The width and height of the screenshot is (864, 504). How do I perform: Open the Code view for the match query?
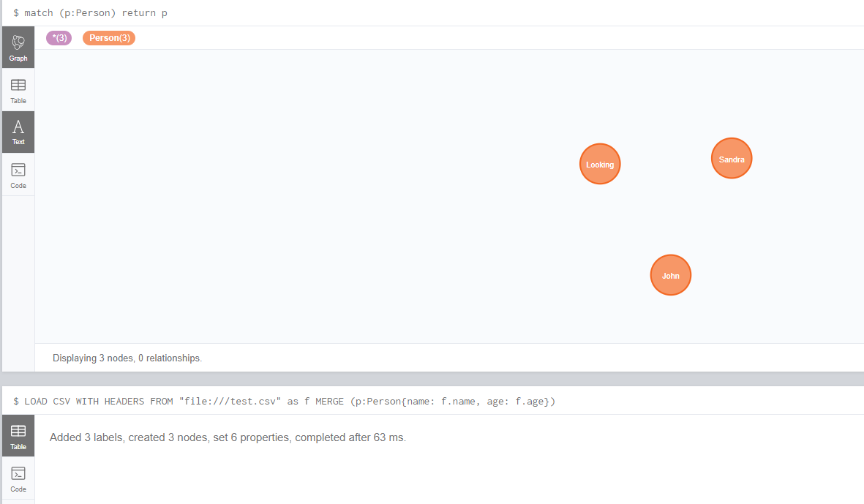tap(18, 174)
